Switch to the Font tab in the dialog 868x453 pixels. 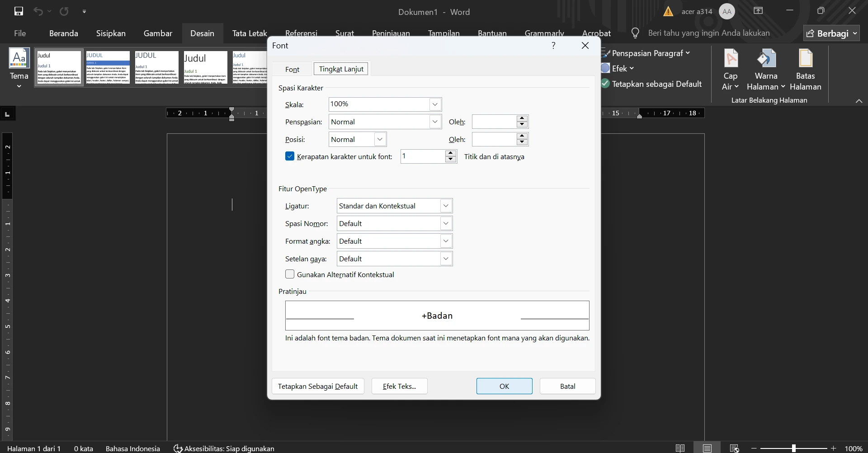coord(292,69)
